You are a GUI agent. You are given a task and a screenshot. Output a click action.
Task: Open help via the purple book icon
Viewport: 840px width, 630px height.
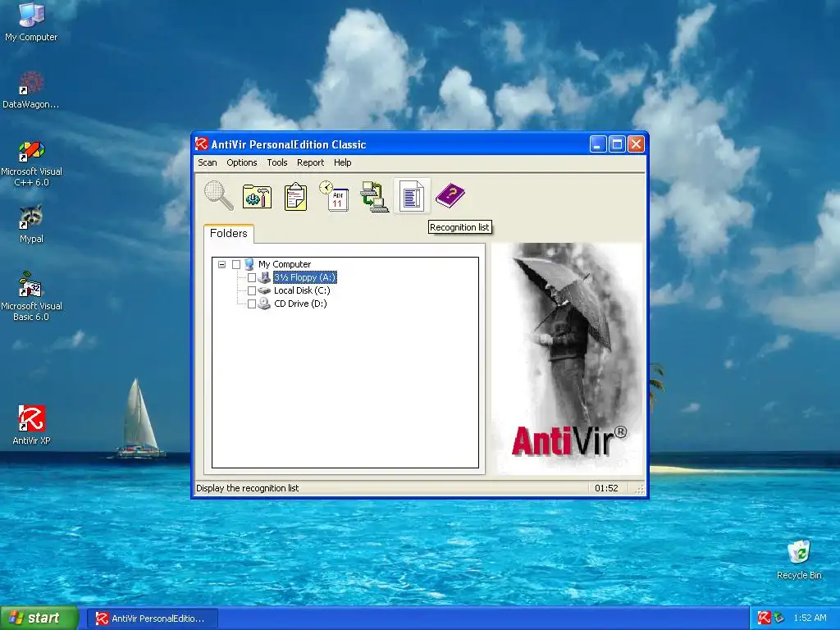click(x=450, y=195)
